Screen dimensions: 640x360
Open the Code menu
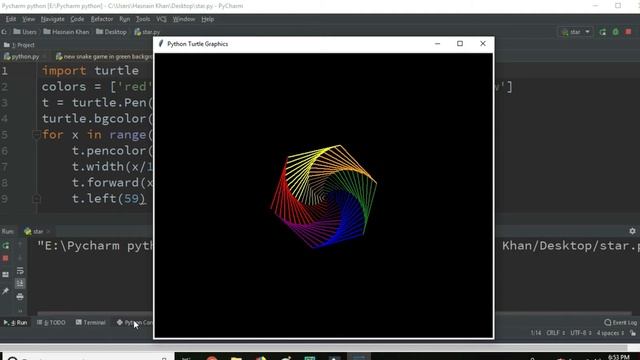click(77, 19)
